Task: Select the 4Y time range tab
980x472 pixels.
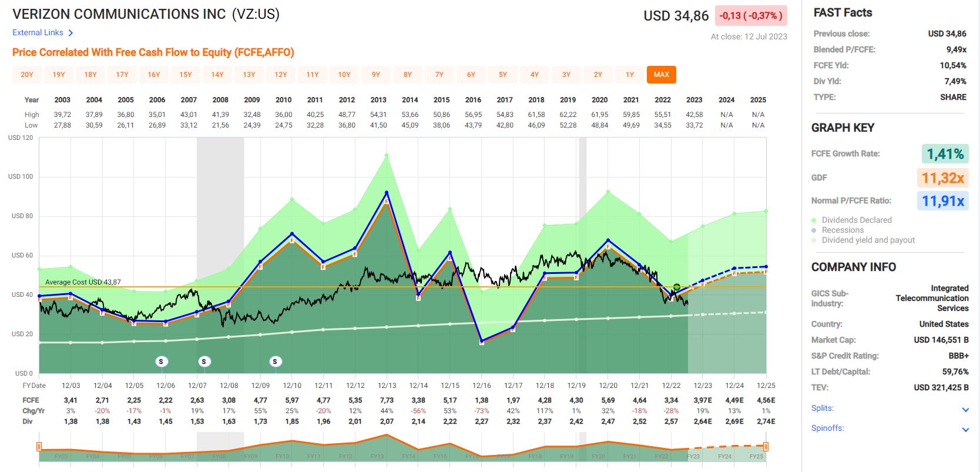Action: click(x=535, y=75)
